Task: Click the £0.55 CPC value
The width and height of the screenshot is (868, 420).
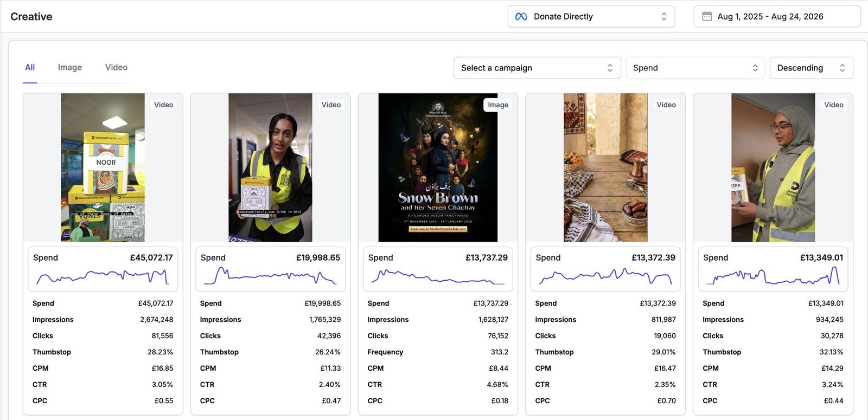Action: tap(164, 401)
